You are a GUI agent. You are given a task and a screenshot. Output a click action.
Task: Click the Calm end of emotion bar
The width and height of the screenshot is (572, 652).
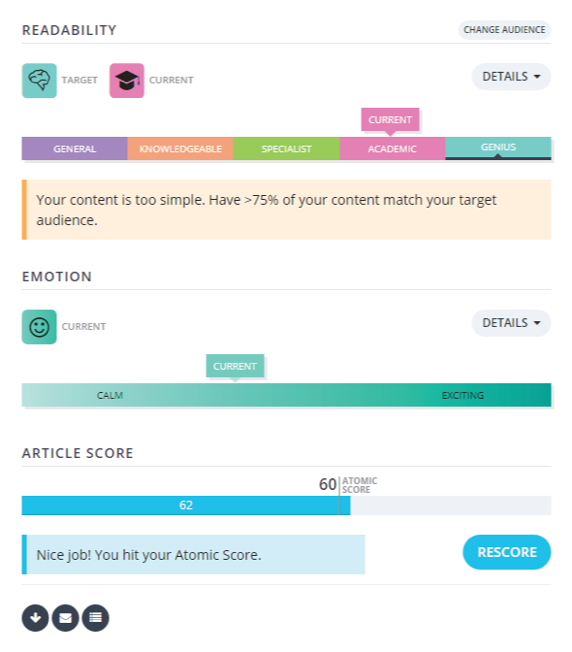coord(110,395)
